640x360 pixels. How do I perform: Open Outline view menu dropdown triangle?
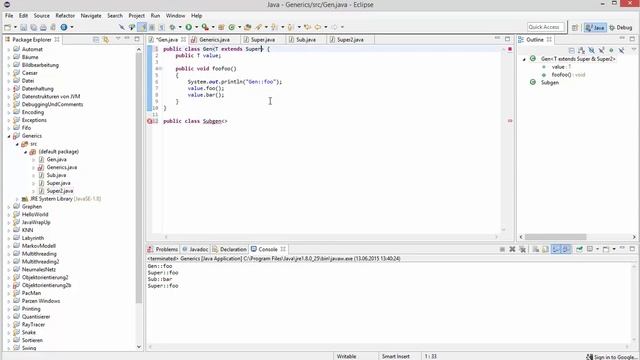[x=634, y=49]
